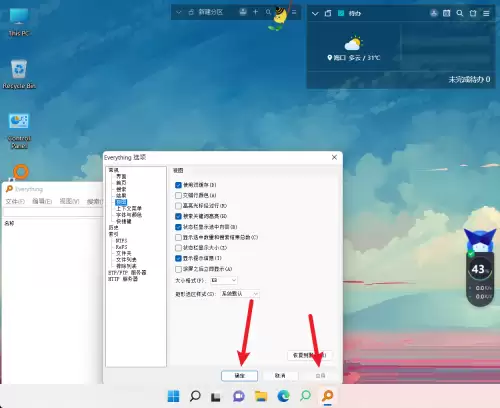Click the Everything icon on the taskbar
Image resolution: width=500 pixels, height=408 pixels.
tap(328, 396)
